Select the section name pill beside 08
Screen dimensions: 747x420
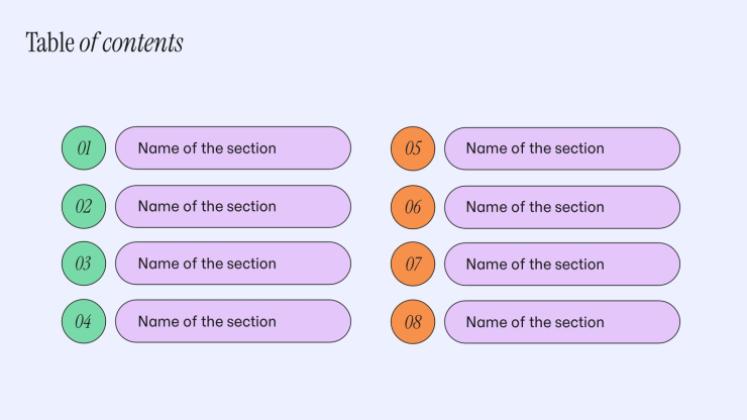point(562,322)
